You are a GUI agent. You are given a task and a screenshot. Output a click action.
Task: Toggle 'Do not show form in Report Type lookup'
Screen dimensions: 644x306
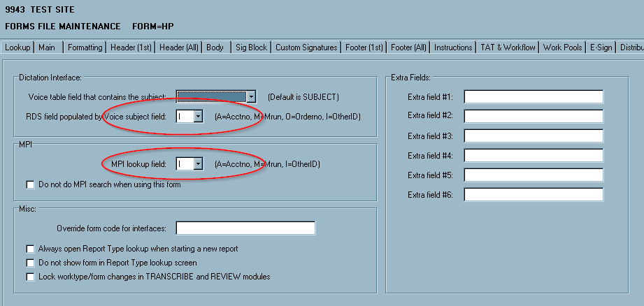tap(30, 263)
